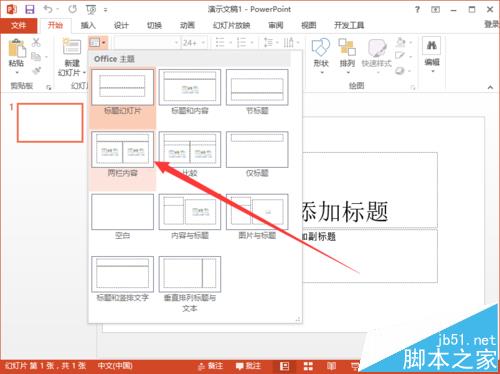Switch to the 插入 Insert tab

pos(88,25)
